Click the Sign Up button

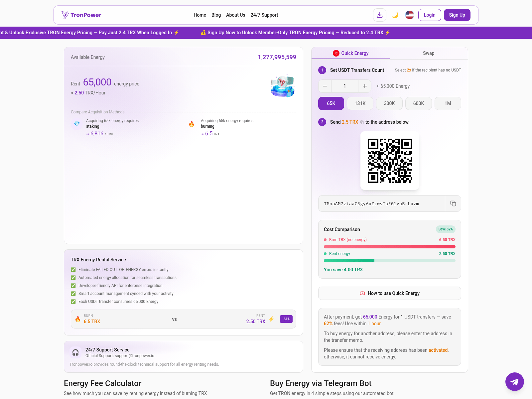click(x=457, y=15)
